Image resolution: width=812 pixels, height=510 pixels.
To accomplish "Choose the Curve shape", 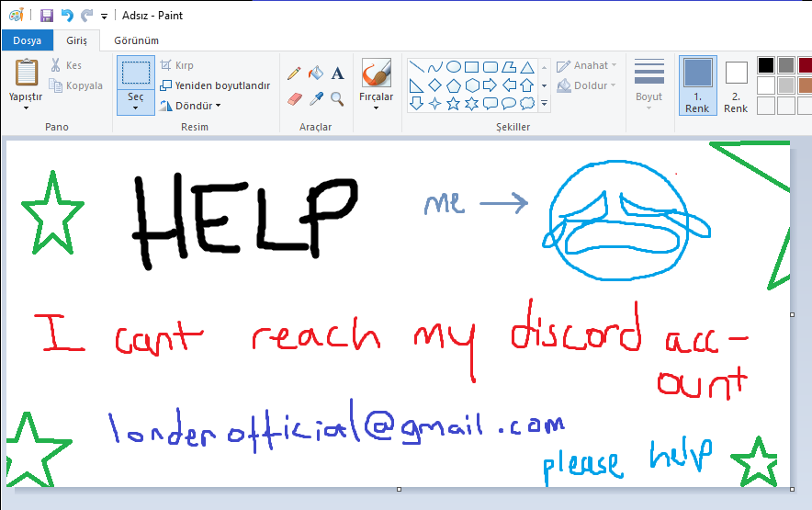I will [x=435, y=67].
